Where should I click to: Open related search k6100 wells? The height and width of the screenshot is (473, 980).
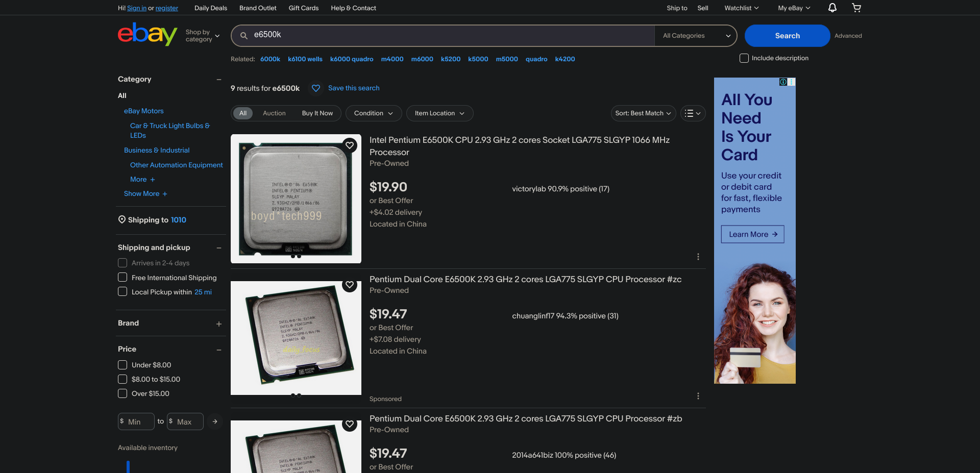point(305,59)
